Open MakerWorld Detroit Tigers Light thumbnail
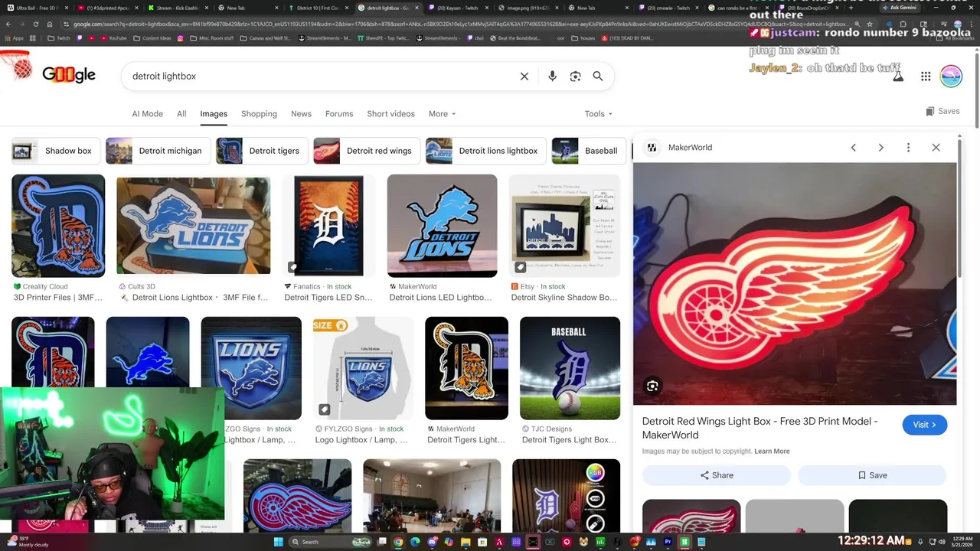The width and height of the screenshot is (980, 551). tap(466, 368)
